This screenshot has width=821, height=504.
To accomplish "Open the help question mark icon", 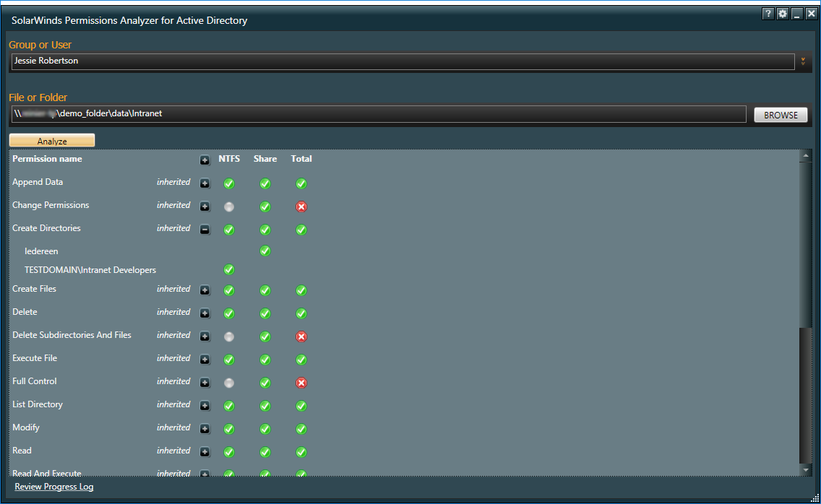I will point(768,14).
